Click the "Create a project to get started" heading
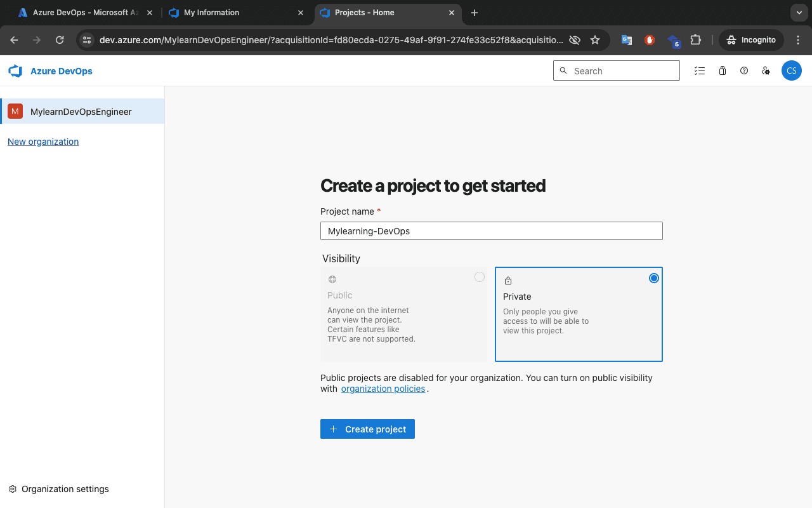Viewport: 812px width, 508px height. coord(433,185)
